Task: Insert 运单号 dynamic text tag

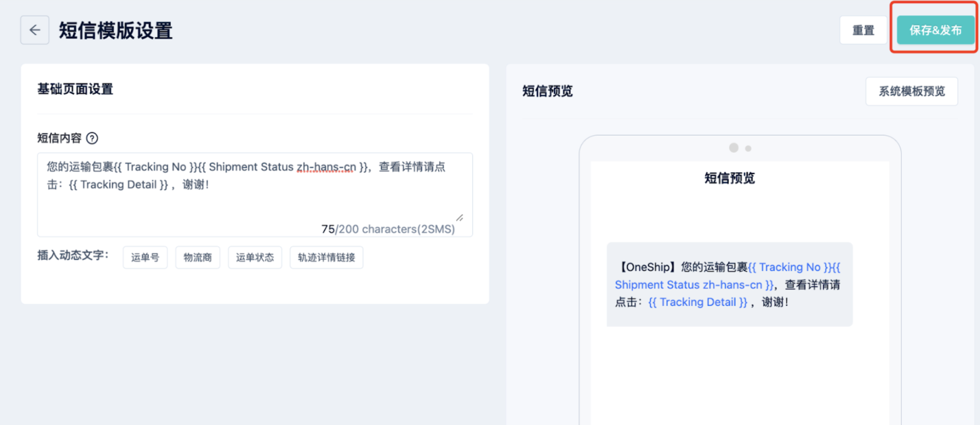Action: click(145, 257)
